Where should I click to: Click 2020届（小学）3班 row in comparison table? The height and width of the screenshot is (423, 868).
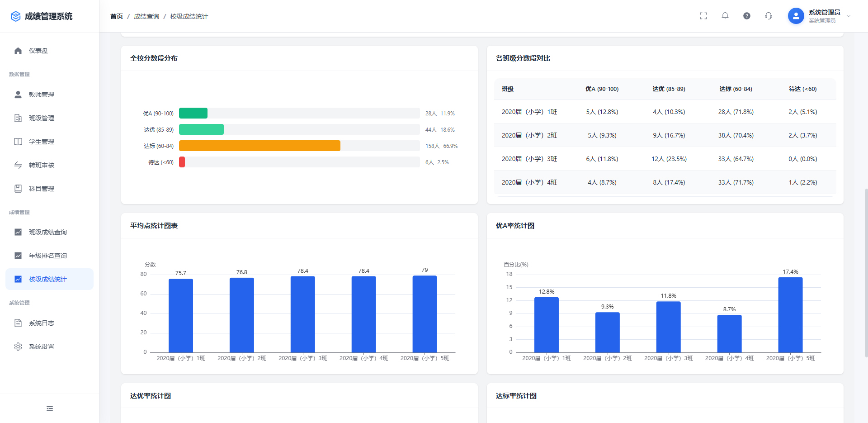pos(665,159)
